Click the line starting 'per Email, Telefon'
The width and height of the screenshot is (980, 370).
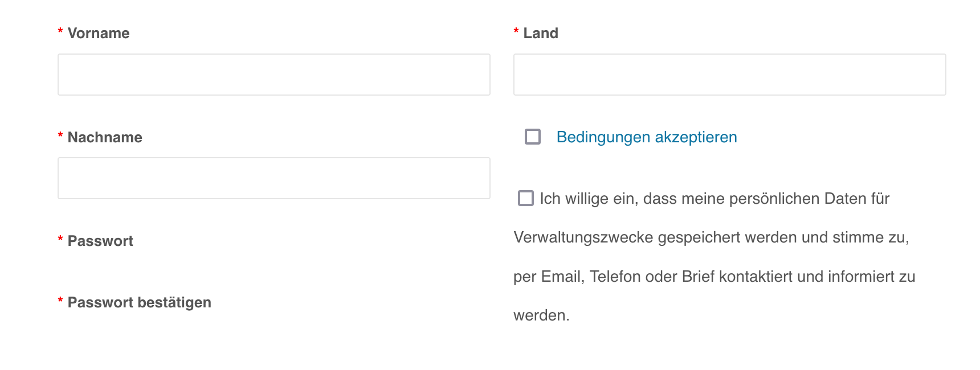pos(714,277)
